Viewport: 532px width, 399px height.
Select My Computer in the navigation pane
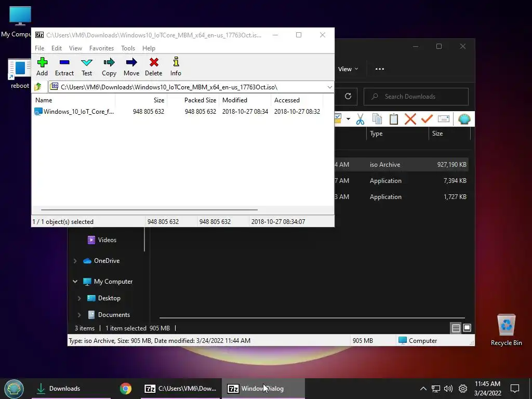pyautogui.click(x=108, y=282)
